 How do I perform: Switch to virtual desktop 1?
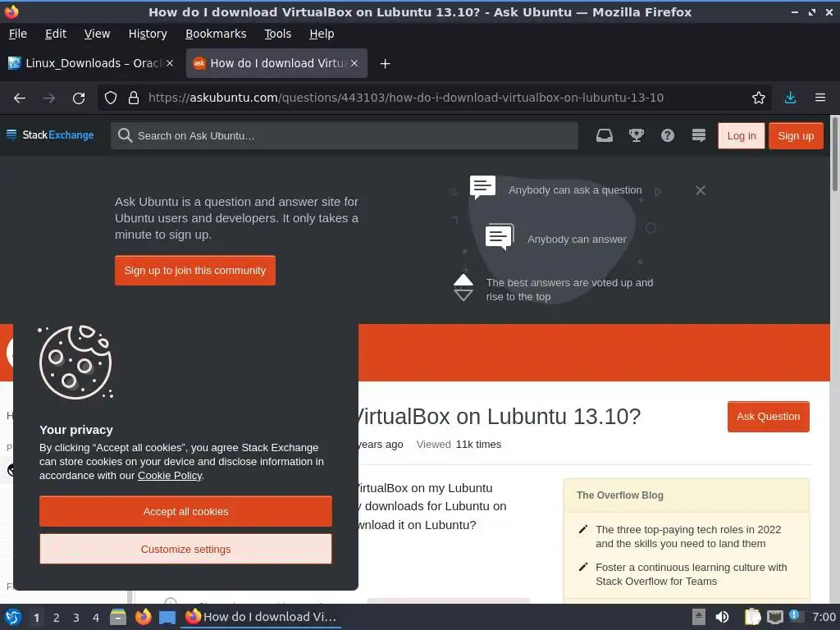[x=36, y=618]
